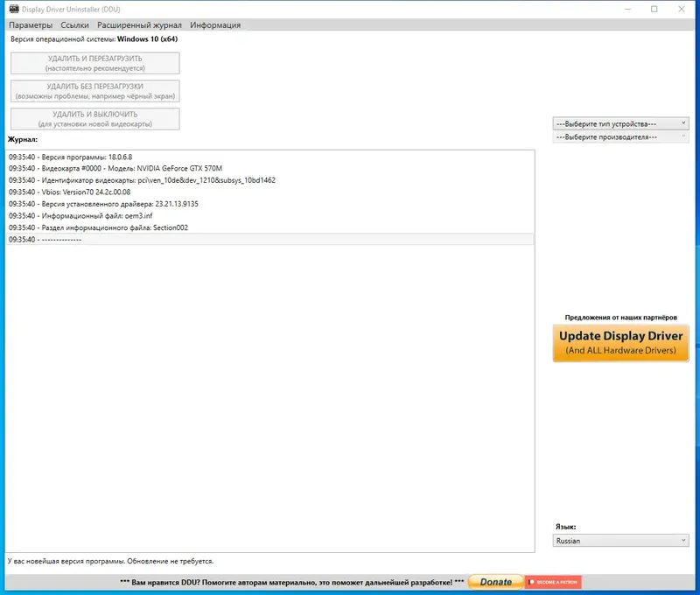Open the Параметры menu
Image resolution: width=700 pixels, height=595 pixels.
click(x=29, y=25)
